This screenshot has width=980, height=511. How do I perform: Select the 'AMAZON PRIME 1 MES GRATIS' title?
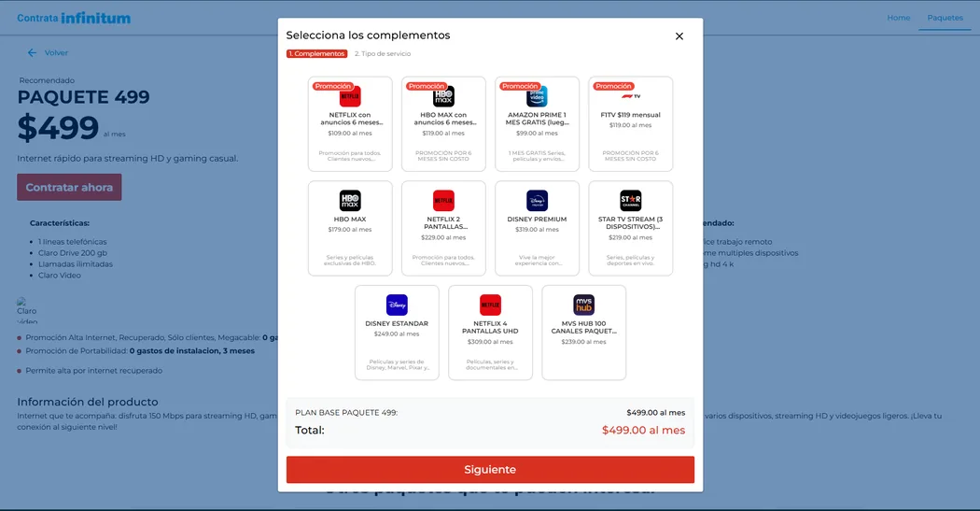coord(537,119)
